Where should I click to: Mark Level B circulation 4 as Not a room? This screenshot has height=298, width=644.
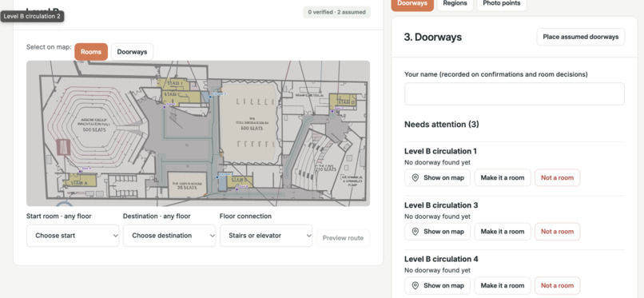pos(558,286)
